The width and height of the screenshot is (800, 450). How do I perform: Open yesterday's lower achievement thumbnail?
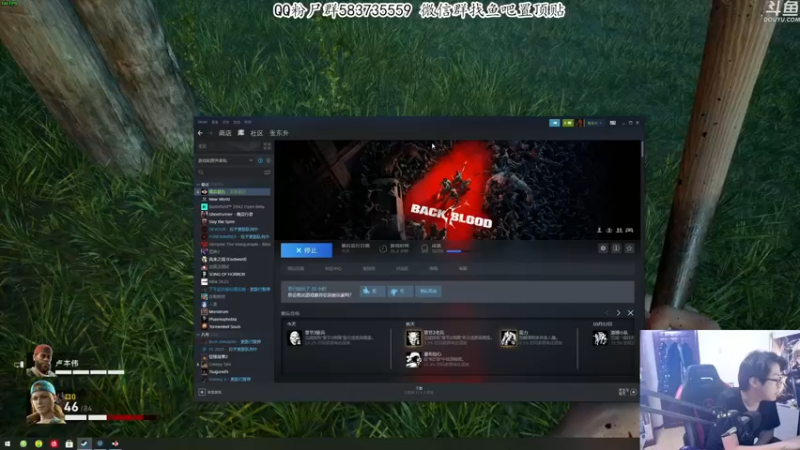click(413, 359)
